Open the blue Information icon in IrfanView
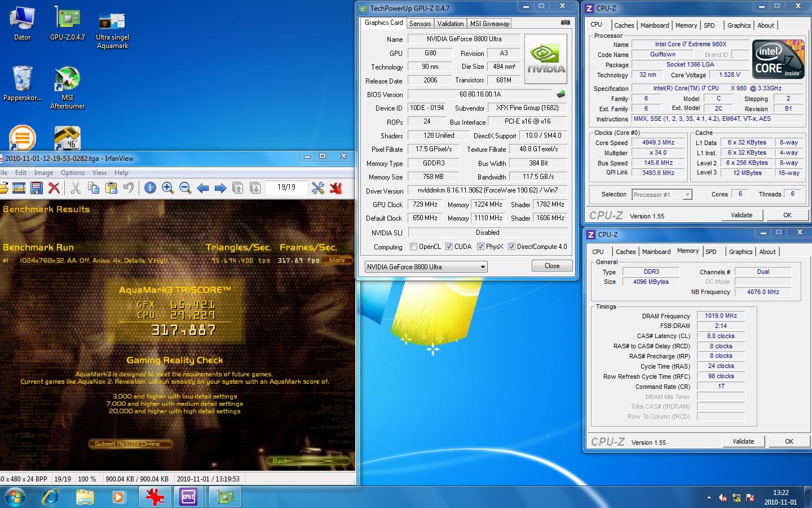This screenshot has width=812, height=508. pos(150,188)
